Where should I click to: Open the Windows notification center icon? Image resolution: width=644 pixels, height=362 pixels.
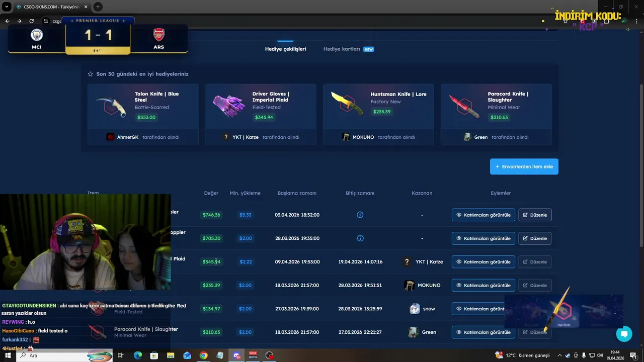pyautogui.click(x=633, y=355)
